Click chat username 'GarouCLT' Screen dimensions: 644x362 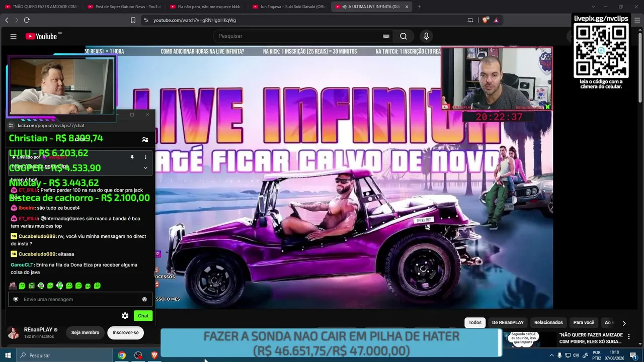click(23, 264)
